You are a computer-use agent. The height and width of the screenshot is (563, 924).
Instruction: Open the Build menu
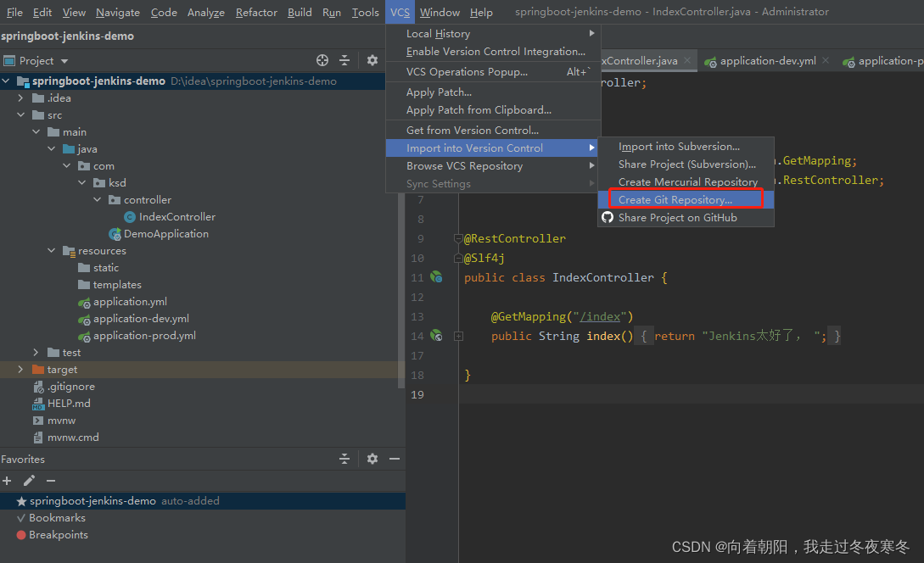(x=300, y=13)
